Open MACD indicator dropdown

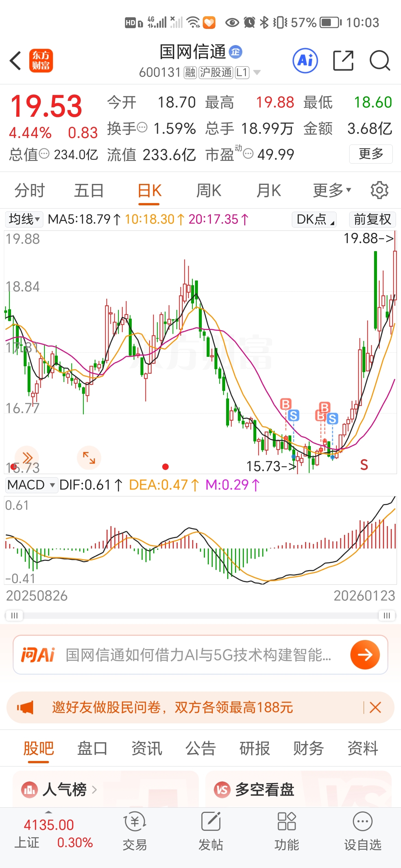point(31,485)
